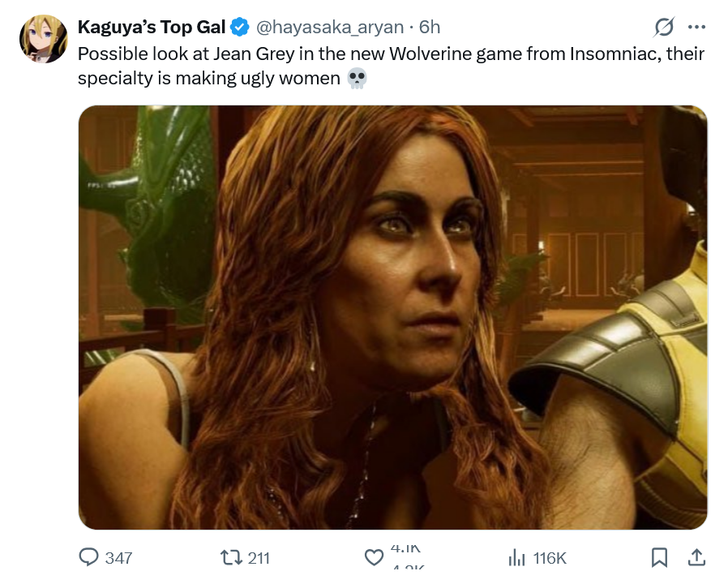728x584 pixels.
Task: Click the Grok explain-post icon
Action: coord(664,27)
